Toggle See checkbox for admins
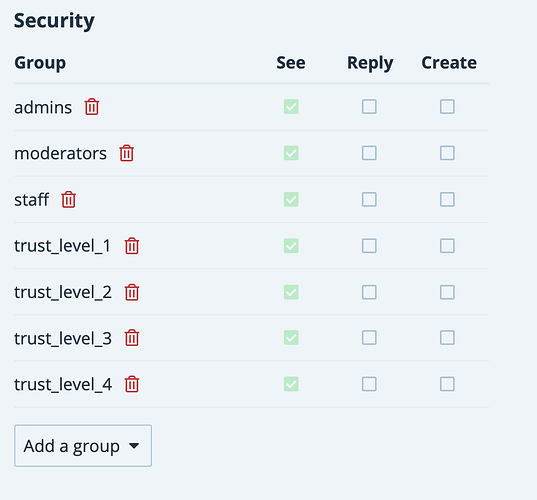Viewport: 537px width, 500px height. (x=291, y=107)
